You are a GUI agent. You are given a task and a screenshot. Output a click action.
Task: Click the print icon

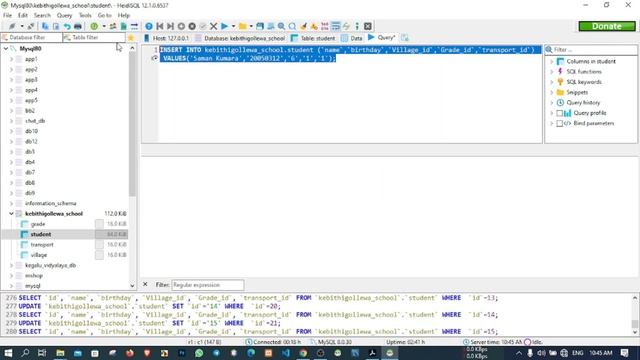[78, 26]
